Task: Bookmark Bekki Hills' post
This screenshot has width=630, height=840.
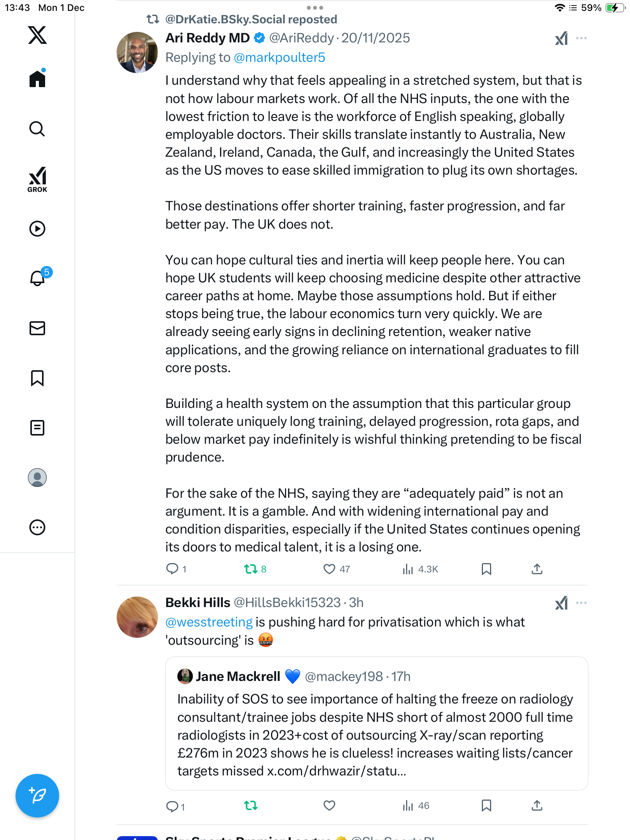Action: click(486, 806)
